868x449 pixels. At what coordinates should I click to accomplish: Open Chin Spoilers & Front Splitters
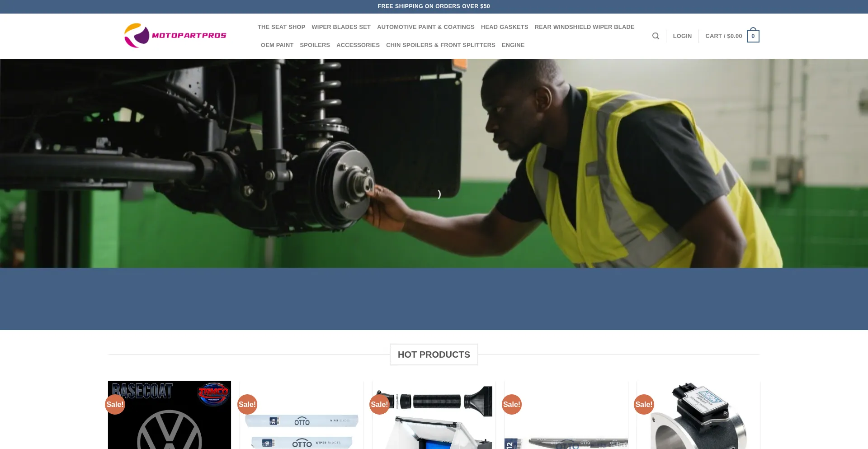[440, 45]
